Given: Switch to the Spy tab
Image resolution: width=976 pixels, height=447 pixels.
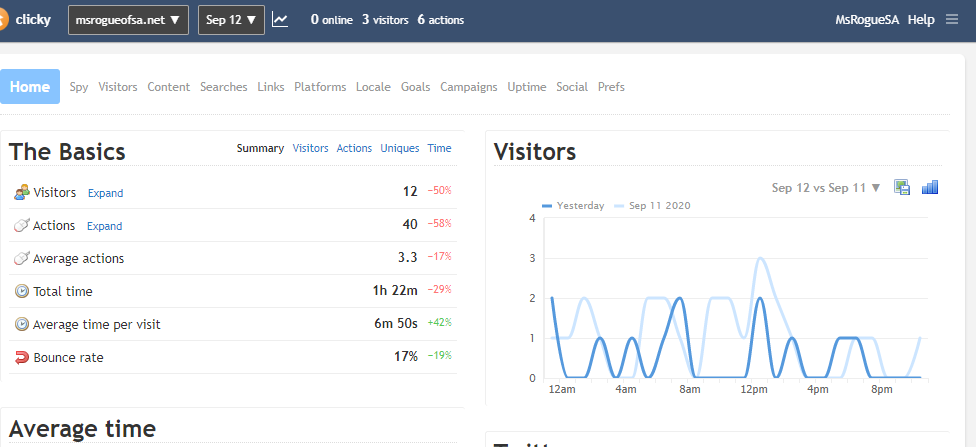Looking at the screenshot, I should coord(79,87).
